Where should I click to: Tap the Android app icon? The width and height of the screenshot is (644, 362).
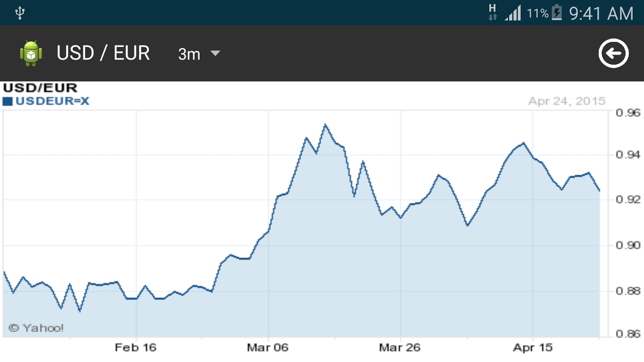click(31, 53)
